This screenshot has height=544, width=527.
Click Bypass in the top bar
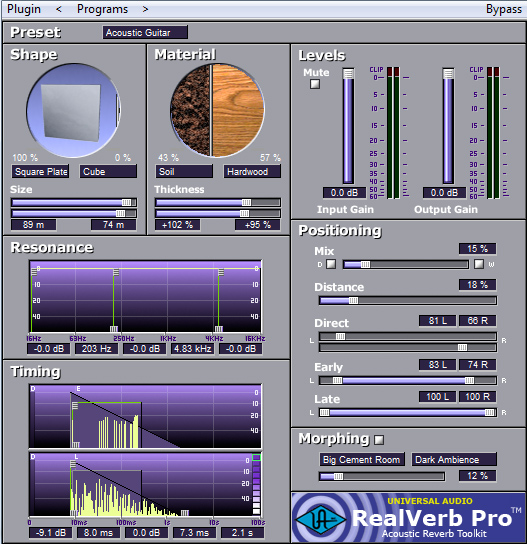tap(504, 9)
